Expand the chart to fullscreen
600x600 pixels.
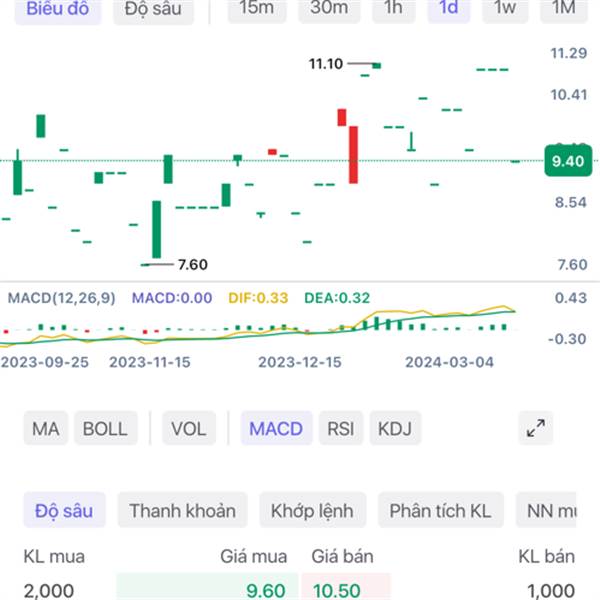coord(536,428)
